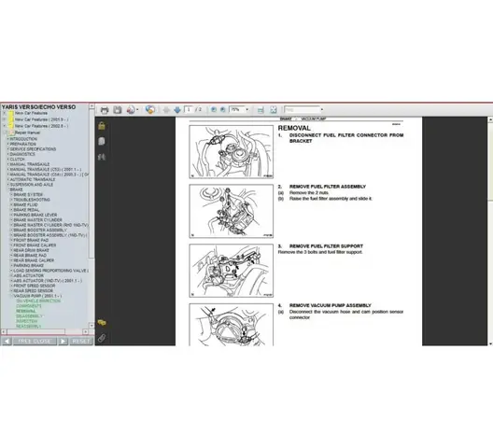The image size is (493, 448).
Task: Select AUTOMATIC TRANSAXLE in the tree
Action: [33, 179]
